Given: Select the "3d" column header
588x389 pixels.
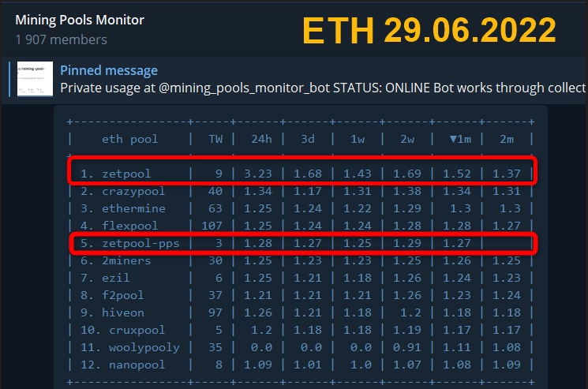Looking at the screenshot, I should [x=309, y=139].
